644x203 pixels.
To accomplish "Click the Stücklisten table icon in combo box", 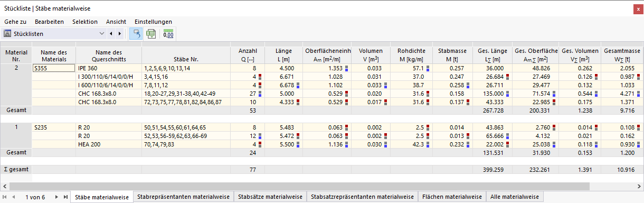I will [x=8, y=34].
